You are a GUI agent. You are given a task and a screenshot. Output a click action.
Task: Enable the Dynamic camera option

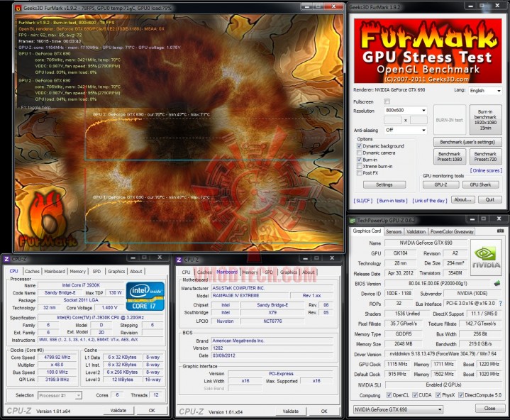[x=360, y=153]
